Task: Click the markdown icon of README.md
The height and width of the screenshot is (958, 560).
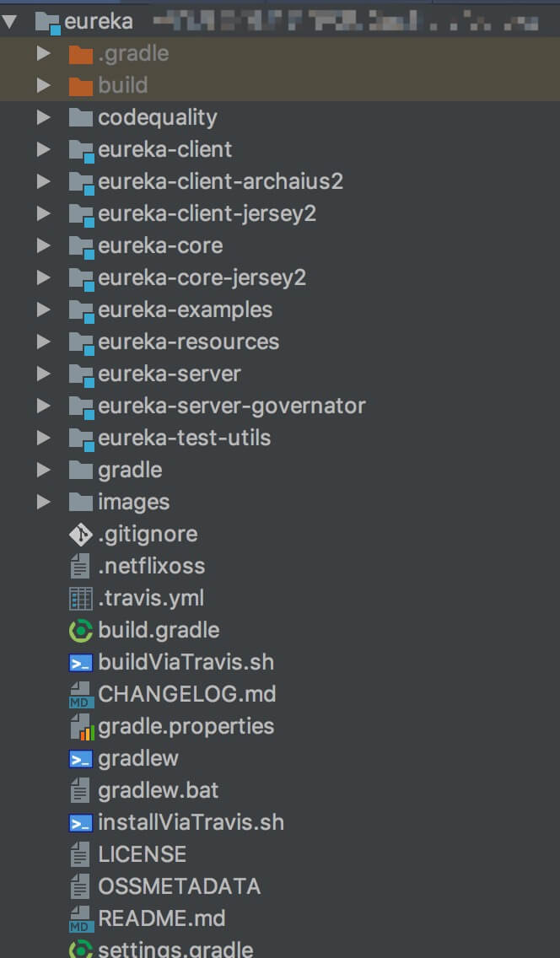Action: [x=80, y=919]
